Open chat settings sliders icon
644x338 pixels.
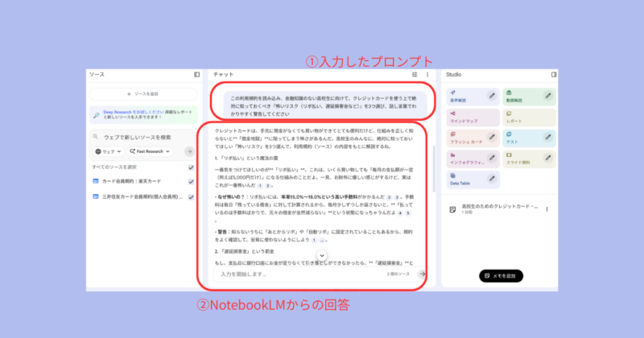click(x=415, y=75)
